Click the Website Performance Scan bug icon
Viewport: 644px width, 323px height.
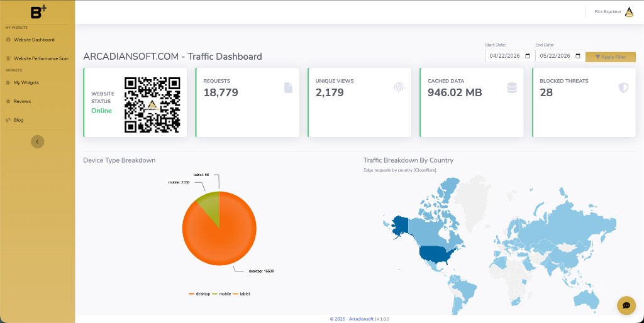click(x=8, y=58)
